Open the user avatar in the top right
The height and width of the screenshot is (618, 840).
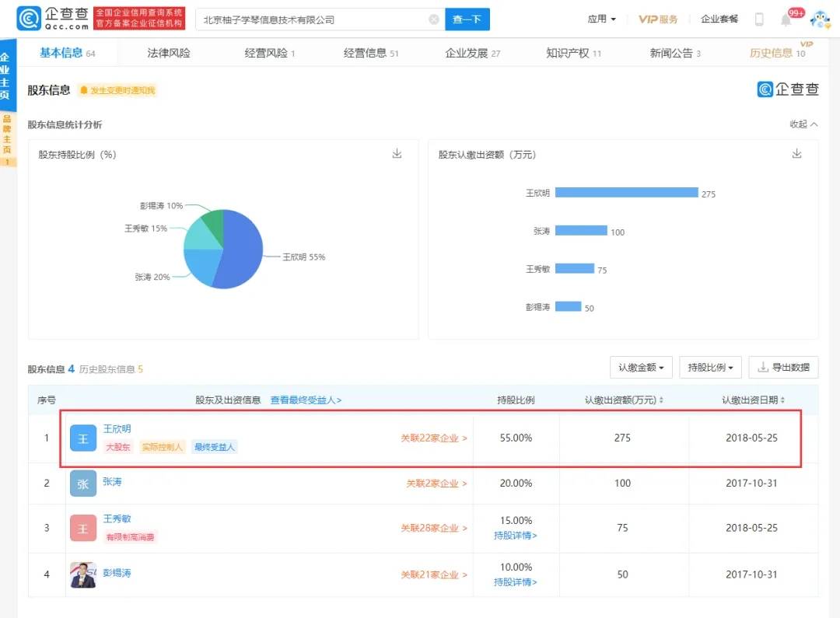[820, 19]
